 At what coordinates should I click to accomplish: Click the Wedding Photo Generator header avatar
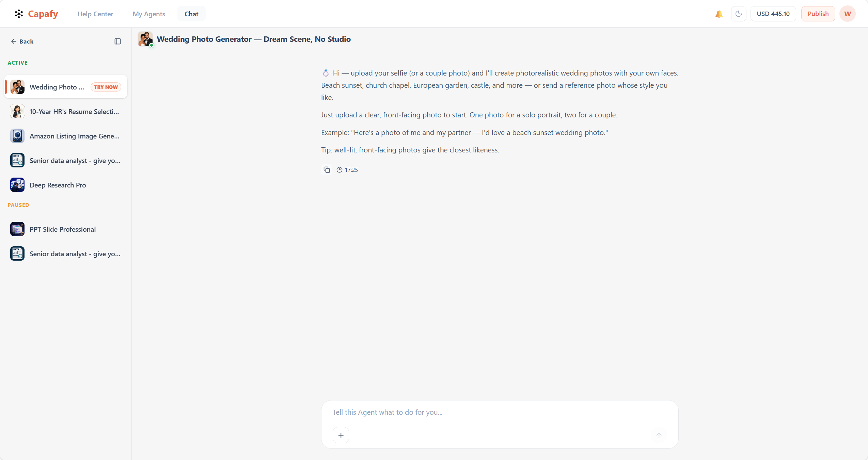point(145,39)
